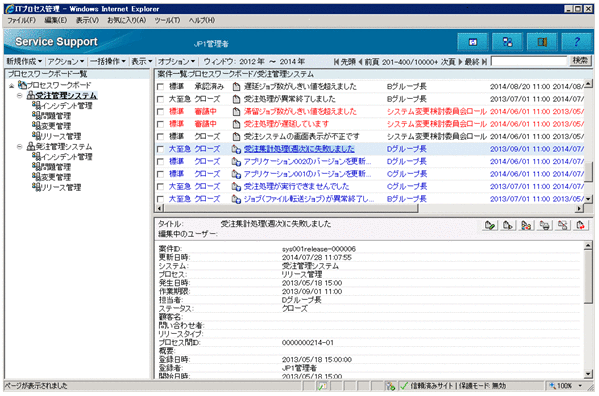
Task: Open the 100% zoom level dropdown
Action: point(580,386)
